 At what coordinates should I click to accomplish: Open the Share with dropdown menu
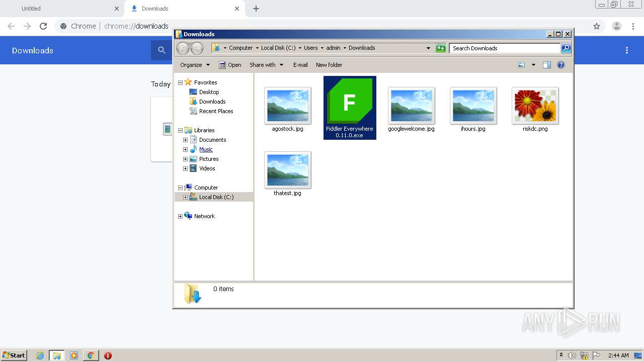pyautogui.click(x=267, y=65)
